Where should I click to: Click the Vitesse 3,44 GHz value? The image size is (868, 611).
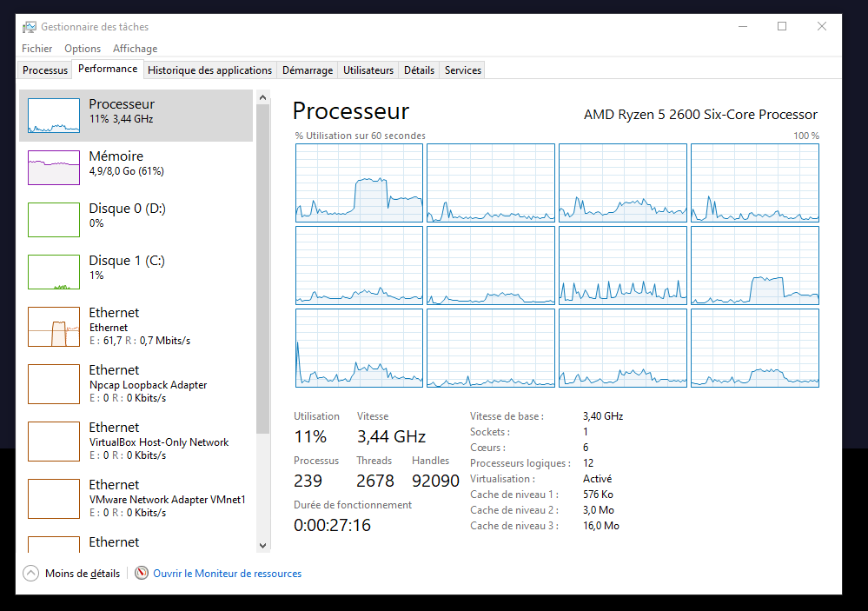pos(391,436)
